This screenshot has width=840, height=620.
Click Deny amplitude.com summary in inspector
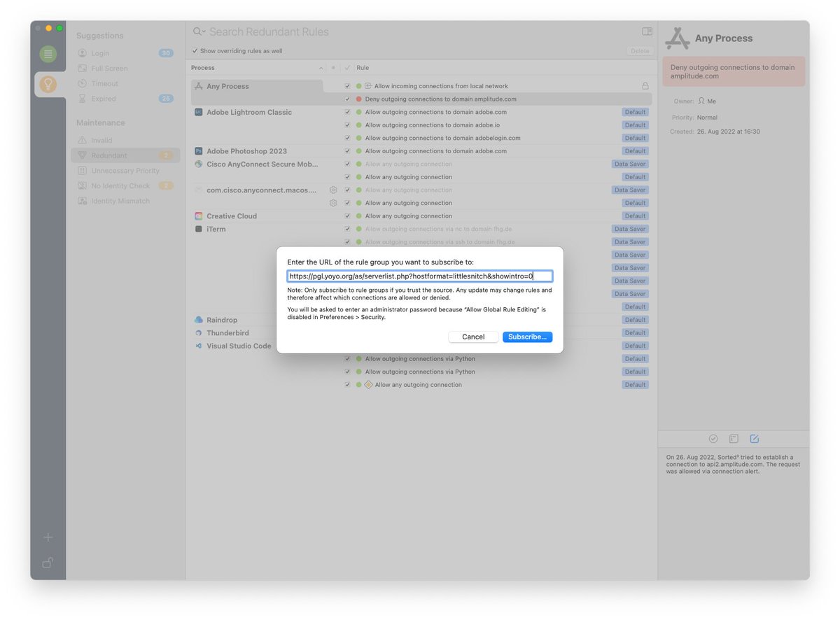tap(734, 71)
